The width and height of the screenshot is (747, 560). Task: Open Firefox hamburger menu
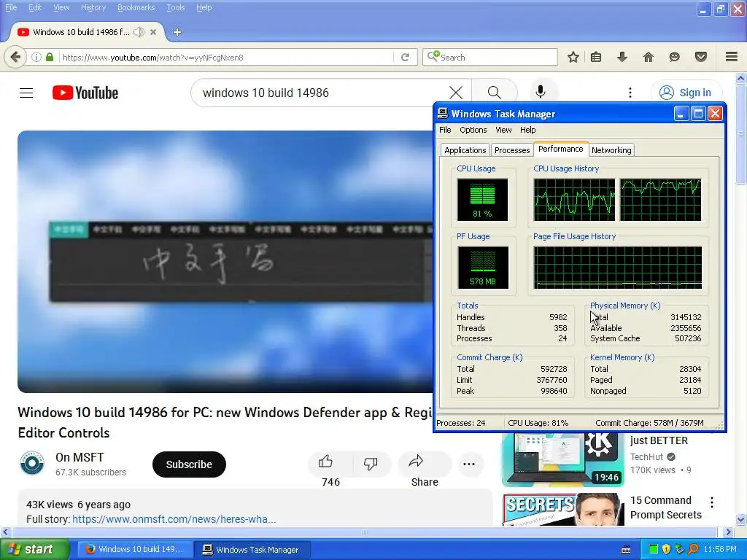pyautogui.click(x=732, y=57)
